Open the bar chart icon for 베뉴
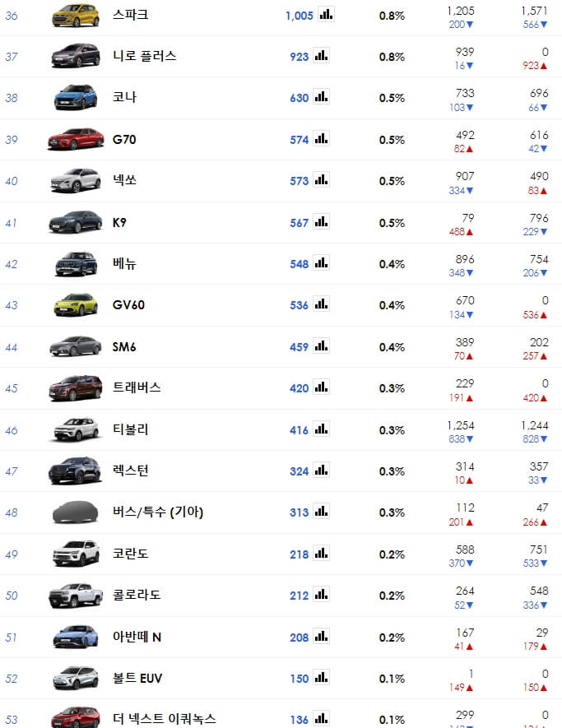 click(x=321, y=262)
